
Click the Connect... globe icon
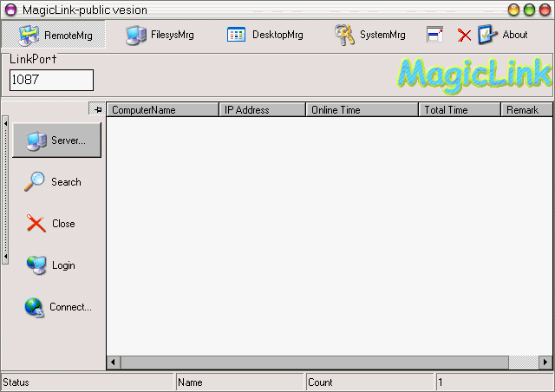pyautogui.click(x=35, y=307)
